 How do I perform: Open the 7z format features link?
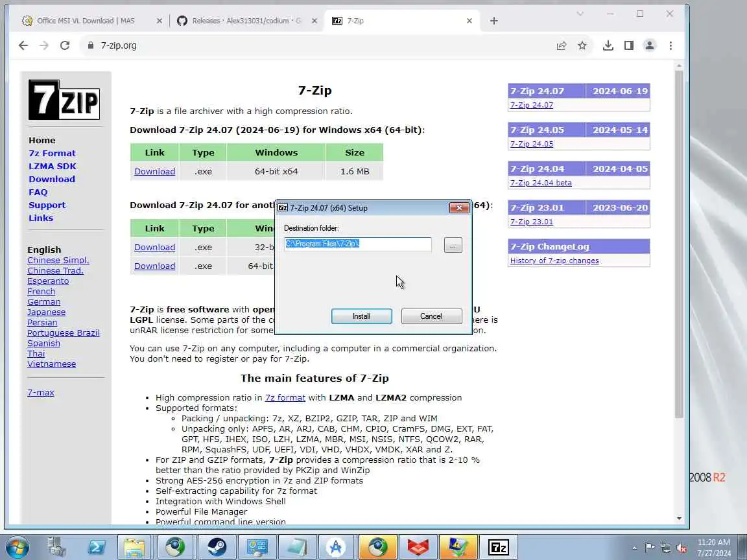(285, 397)
